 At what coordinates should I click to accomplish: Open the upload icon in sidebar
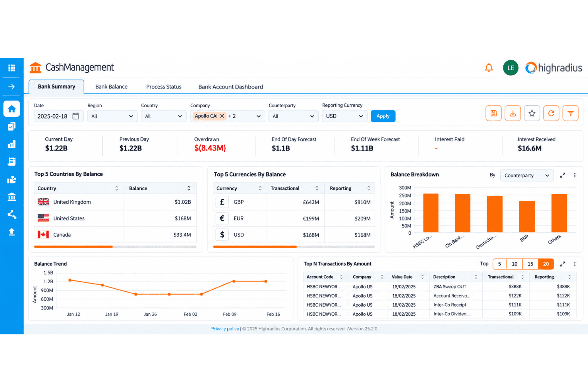(12, 232)
